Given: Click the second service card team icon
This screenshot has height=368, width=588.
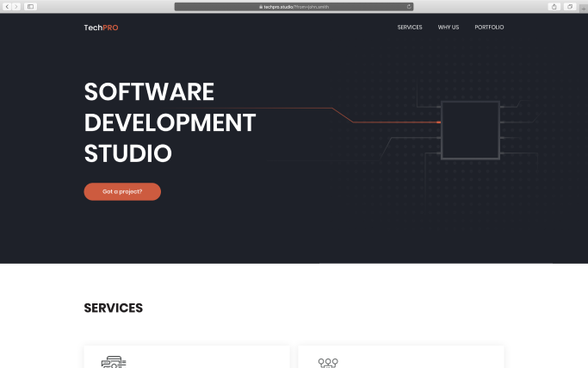Looking at the screenshot, I should (328, 363).
